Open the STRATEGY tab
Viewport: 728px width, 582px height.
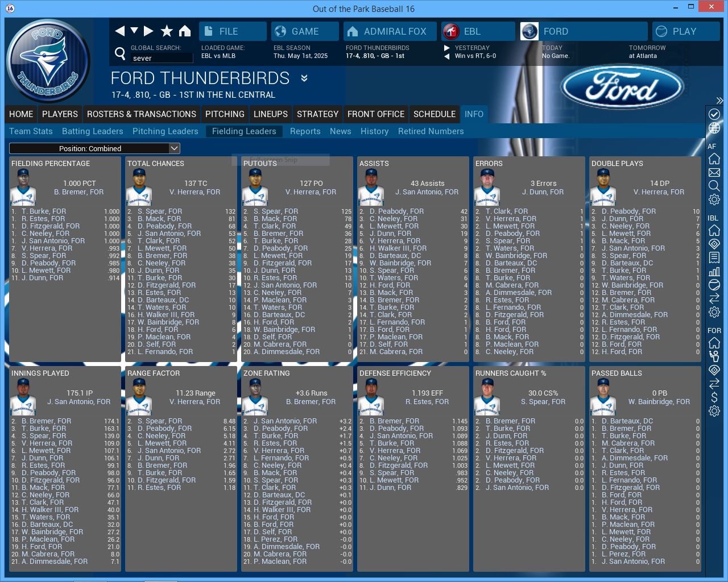pos(317,114)
